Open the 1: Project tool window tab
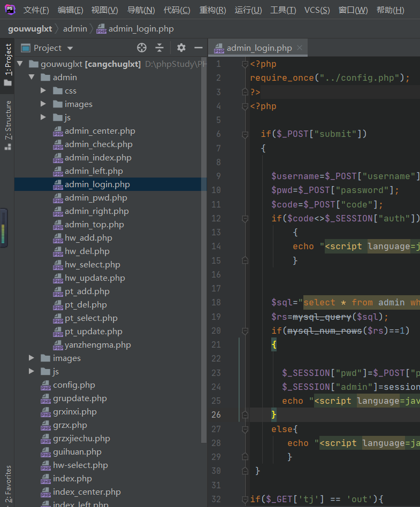Screen dimensions: 420x507 7,65
